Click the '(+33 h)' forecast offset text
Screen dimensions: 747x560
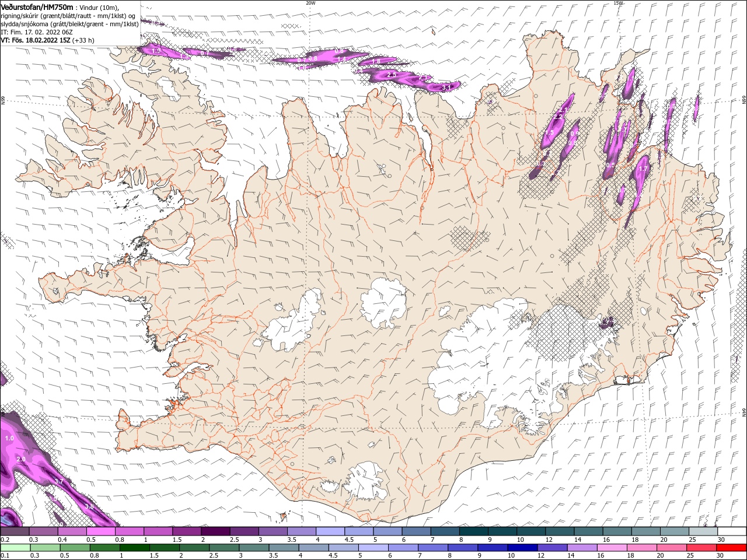tap(83, 40)
